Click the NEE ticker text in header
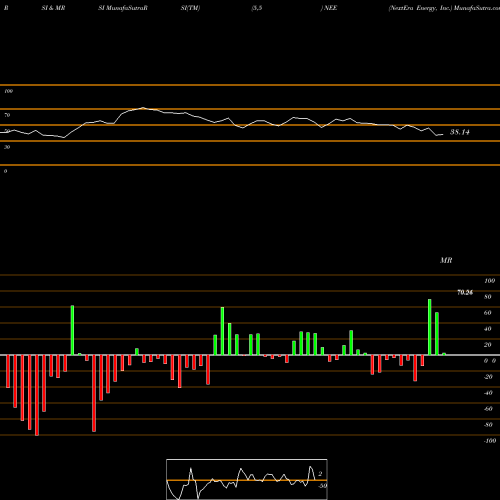This screenshot has height=500, width=500. point(331,8)
